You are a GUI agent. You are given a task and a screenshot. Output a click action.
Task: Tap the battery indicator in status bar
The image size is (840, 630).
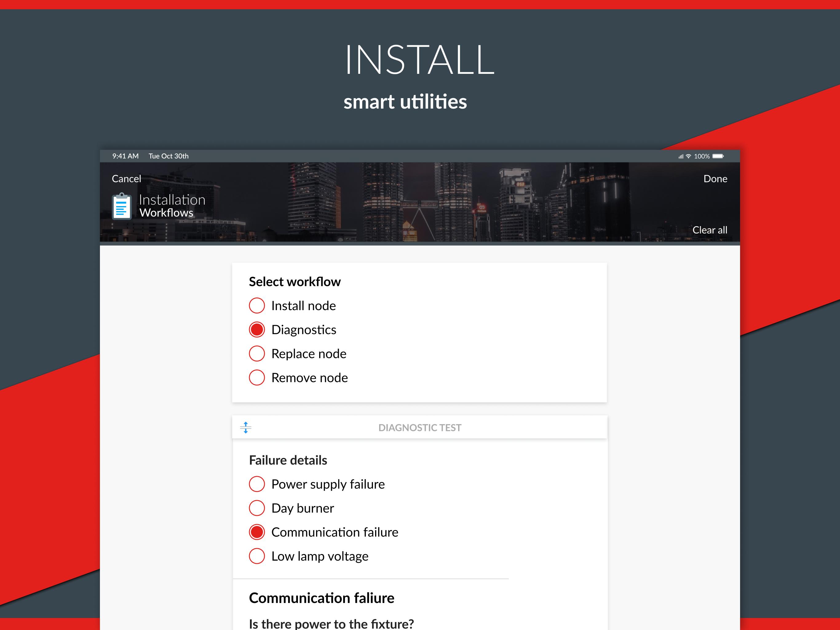click(x=718, y=156)
